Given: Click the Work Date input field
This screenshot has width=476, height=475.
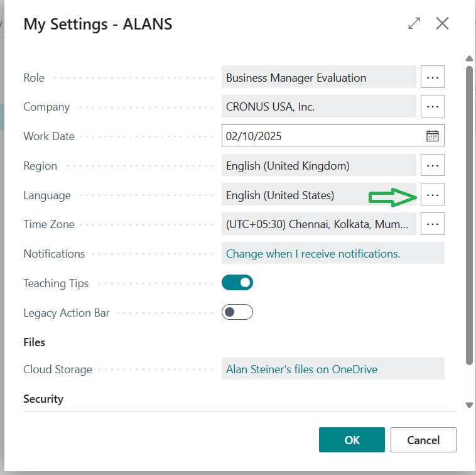Looking at the screenshot, I should coord(320,136).
